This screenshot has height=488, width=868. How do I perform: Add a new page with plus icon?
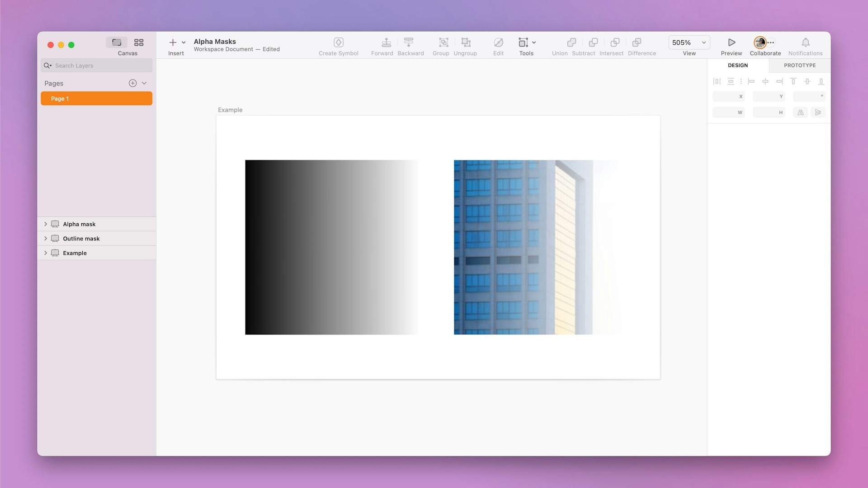tap(132, 83)
